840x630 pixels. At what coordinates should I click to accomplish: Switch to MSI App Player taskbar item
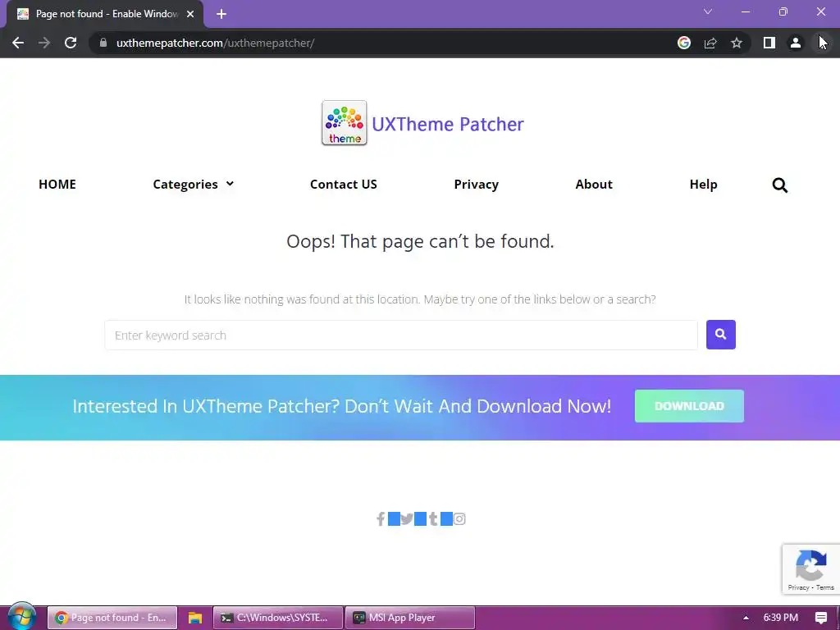click(410, 618)
